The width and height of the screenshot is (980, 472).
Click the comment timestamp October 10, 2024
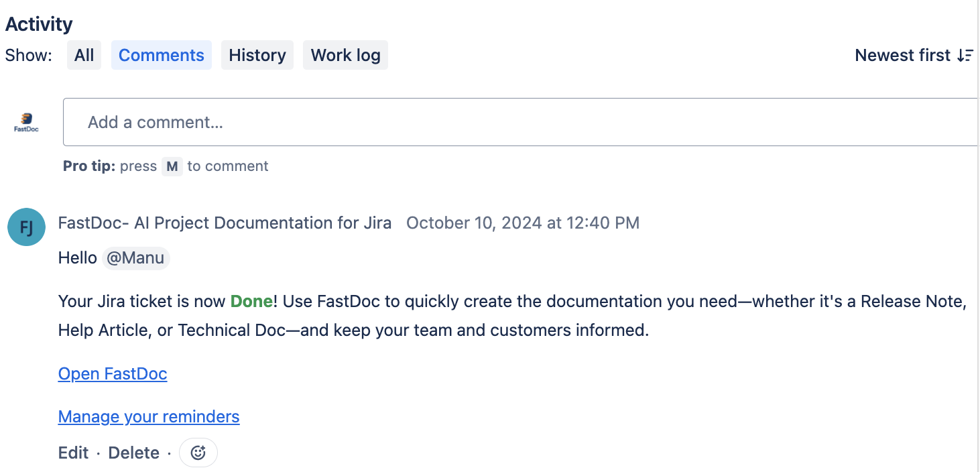pos(523,223)
